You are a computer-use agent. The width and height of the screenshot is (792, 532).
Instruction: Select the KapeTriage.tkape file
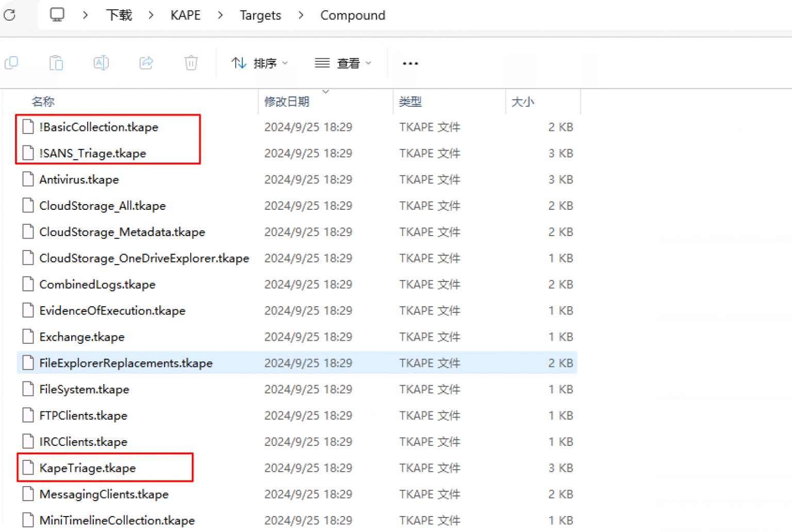pos(88,468)
